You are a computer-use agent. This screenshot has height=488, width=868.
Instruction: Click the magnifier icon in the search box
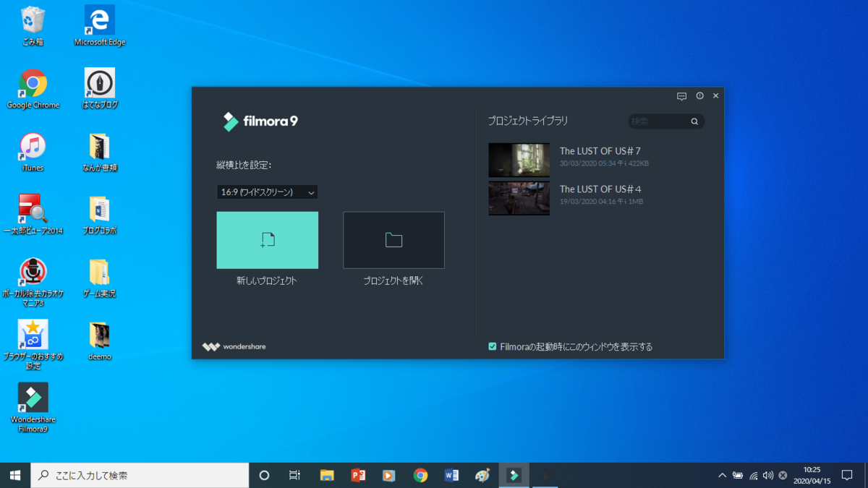click(694, 121)
